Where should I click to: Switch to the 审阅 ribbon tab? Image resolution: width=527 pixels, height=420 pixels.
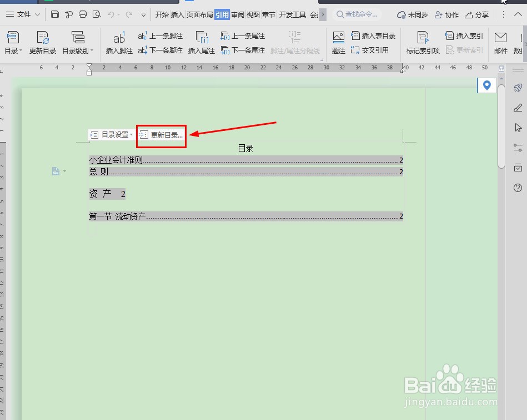(237, 14)
